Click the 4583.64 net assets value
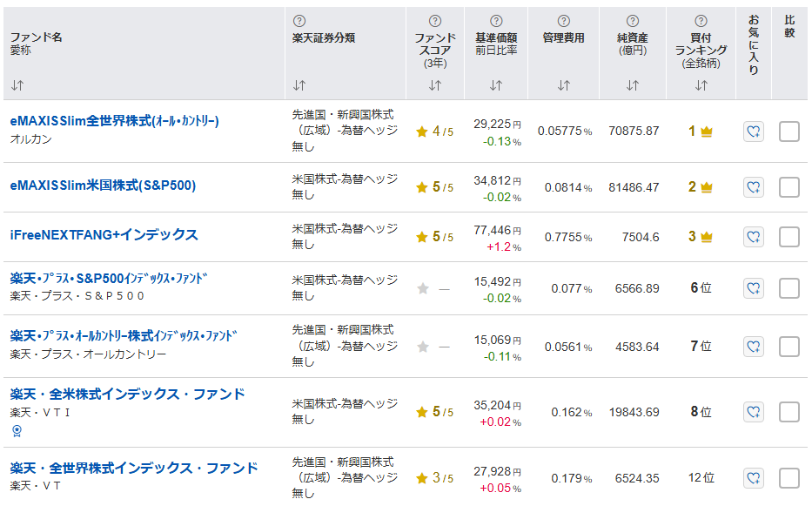This screenshot has width=812, height=506. click(x=637, y=347)
